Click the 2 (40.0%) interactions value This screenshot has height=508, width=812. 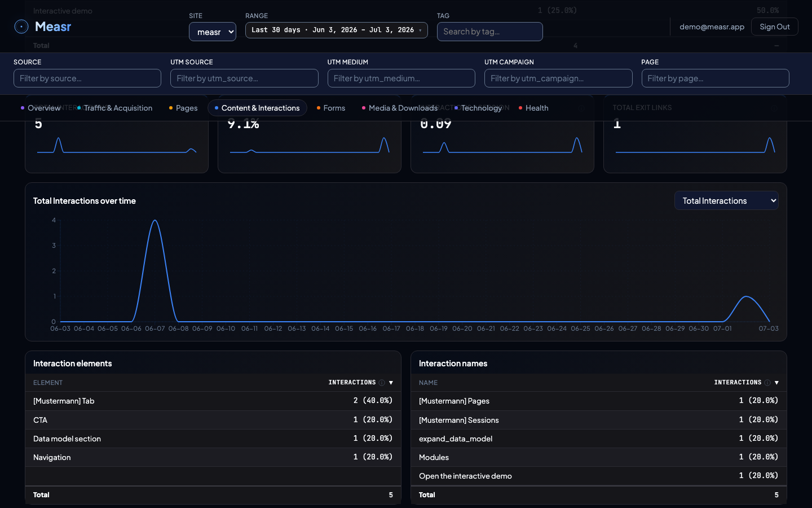coord(373,401)
